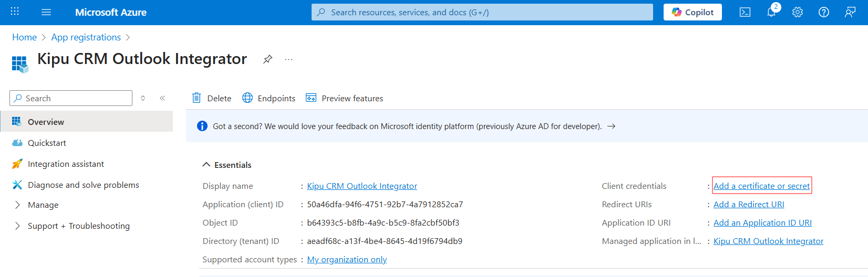Launch Copilot from the header

(x=692, y=12)
